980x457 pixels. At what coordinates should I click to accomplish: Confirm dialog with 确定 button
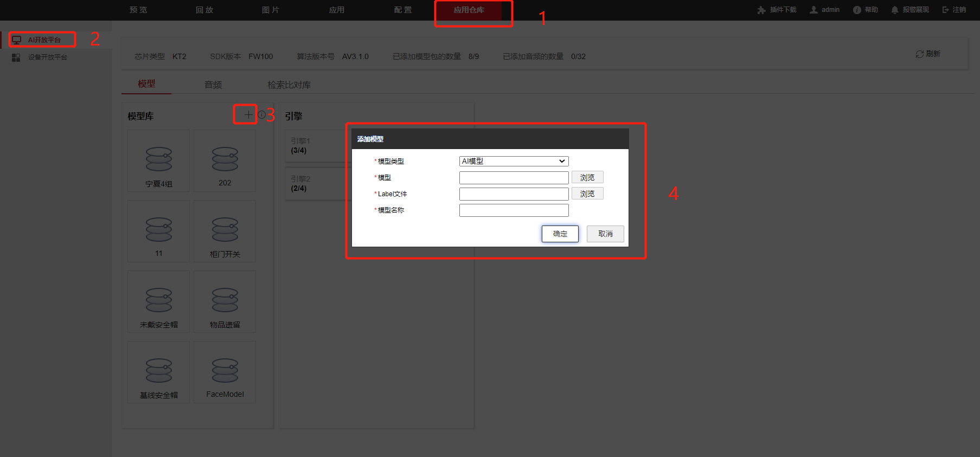point(560,234)
